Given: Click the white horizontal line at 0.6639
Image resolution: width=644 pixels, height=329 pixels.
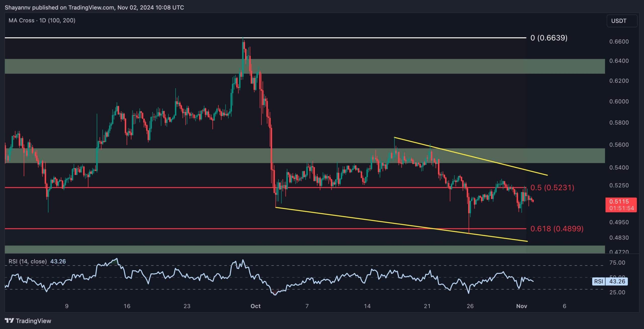Looking at the screenshot, I should 265,38.
